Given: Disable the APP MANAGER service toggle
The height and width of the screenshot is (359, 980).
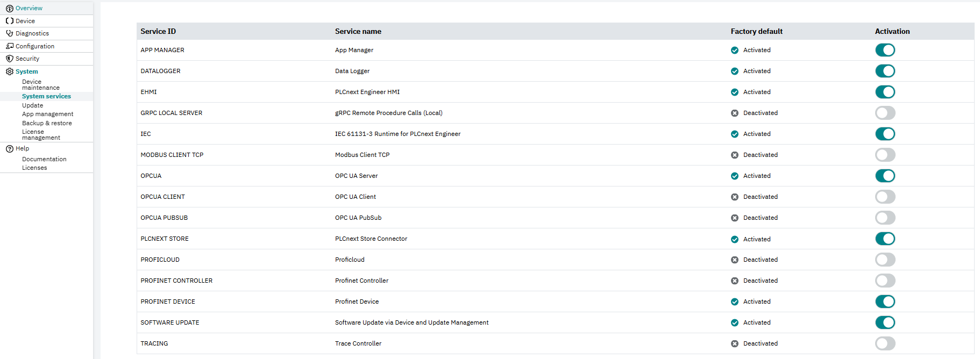Looking at the screenshot, I should [x=885, y=50].
